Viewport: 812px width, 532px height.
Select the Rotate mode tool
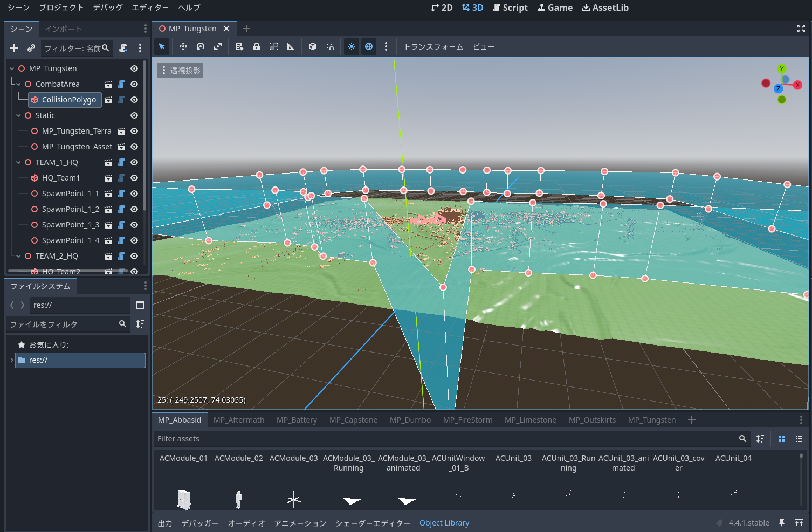point(201,47)
